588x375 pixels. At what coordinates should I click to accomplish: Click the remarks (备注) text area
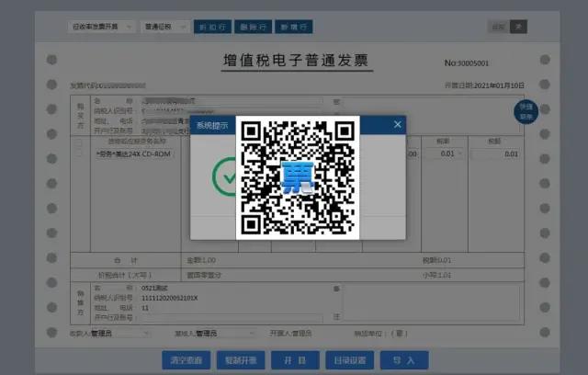[x=431, y=303]
